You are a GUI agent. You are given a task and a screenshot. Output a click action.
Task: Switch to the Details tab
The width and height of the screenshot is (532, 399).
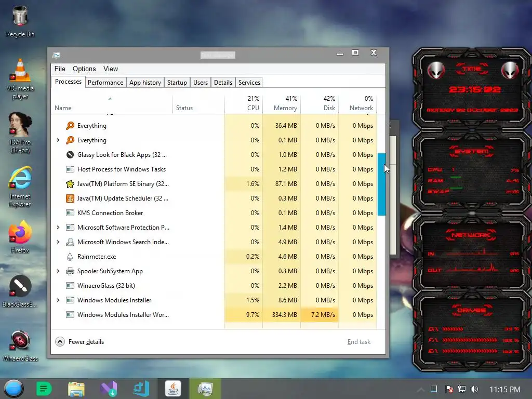pyautogui.click(x=223, y=83)
